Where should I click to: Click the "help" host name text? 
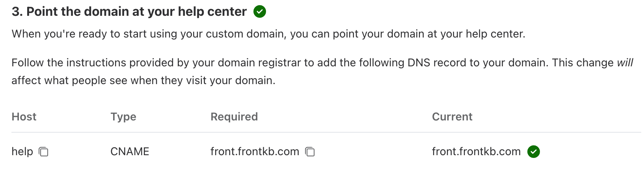(x=22, y=152)
